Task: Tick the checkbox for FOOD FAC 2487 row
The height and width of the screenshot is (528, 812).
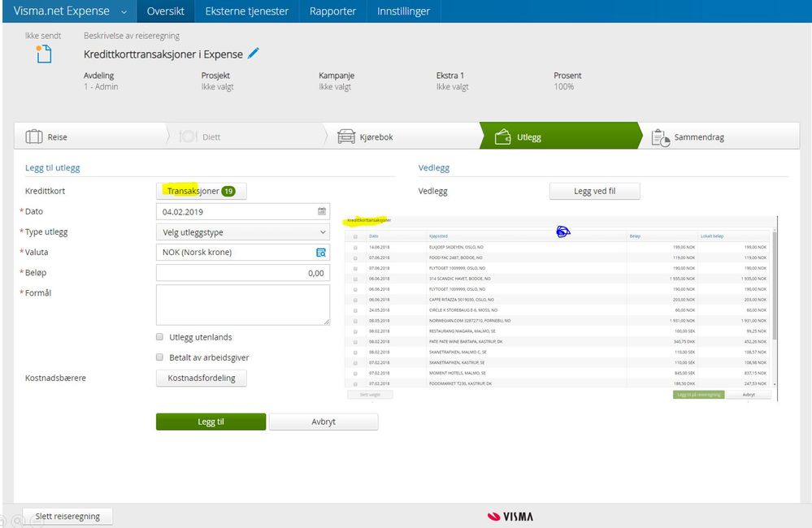Action: tap(355, 258)
